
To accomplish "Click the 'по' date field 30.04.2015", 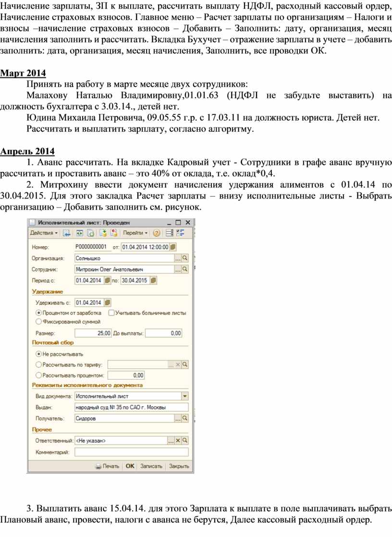I will pos(135,280).
